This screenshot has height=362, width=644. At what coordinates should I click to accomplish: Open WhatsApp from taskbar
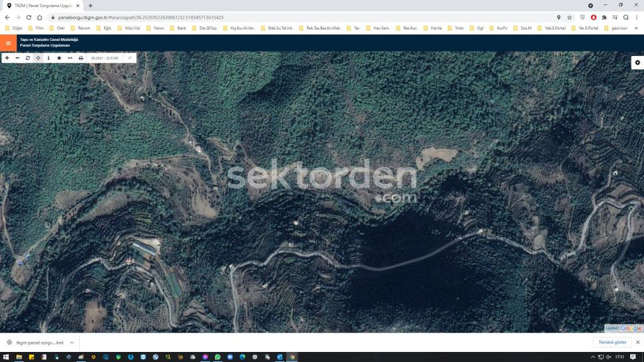[218, 357]
